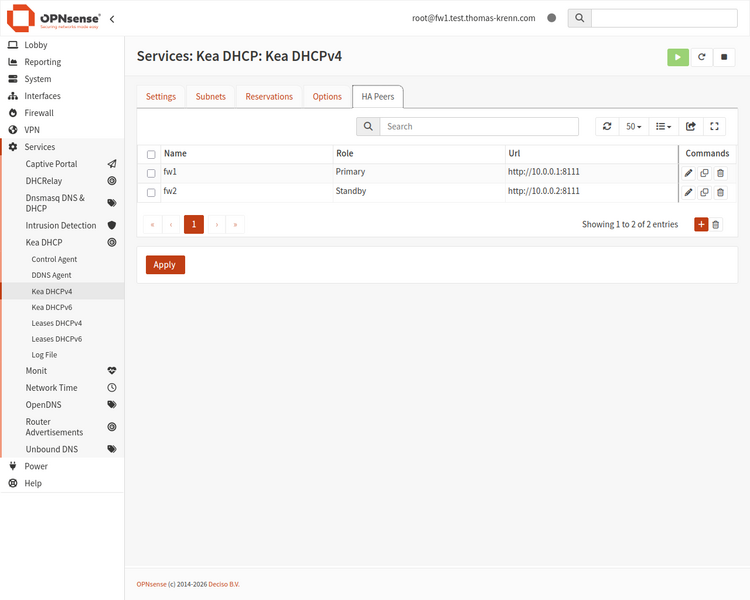Toggle fullscreen table view
This screenshot has height=600, width=750.
(714, 126)
